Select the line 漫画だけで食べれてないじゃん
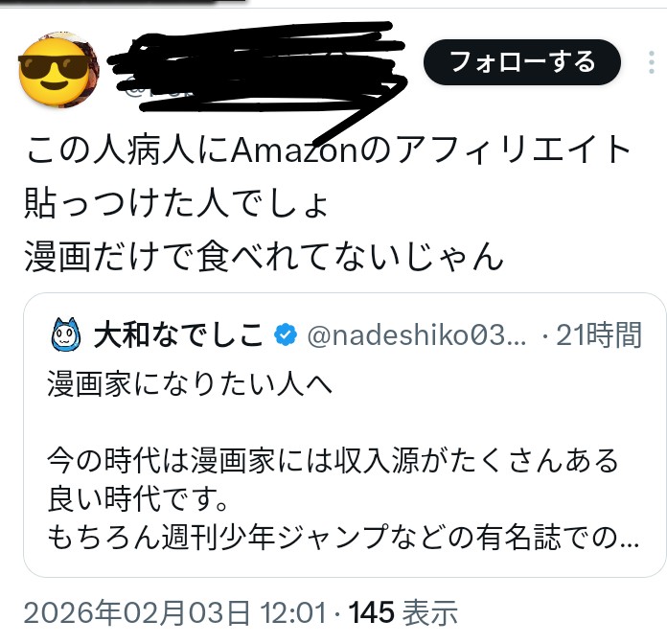The width and height of the screenshot is (667, 644). click(264, 256)
